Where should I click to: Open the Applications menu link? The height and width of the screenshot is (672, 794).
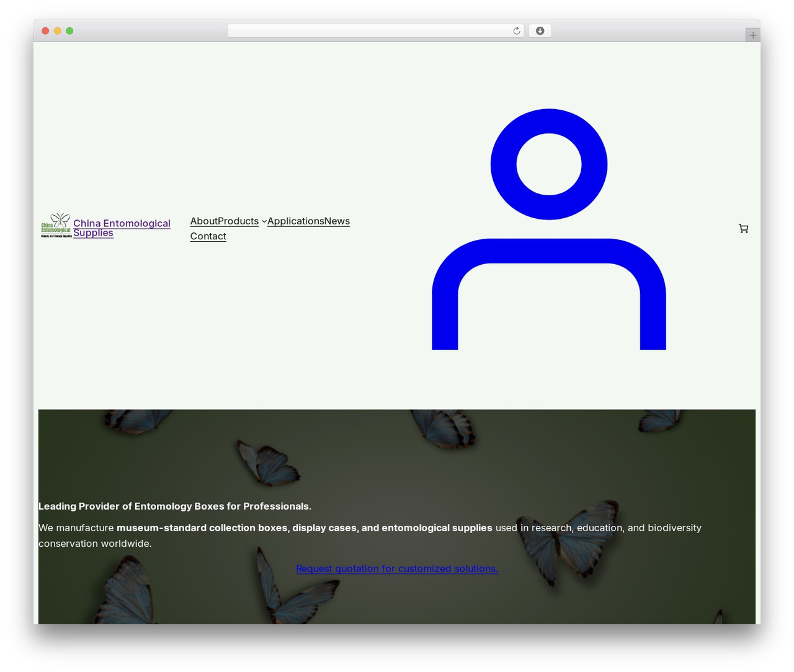296,221
